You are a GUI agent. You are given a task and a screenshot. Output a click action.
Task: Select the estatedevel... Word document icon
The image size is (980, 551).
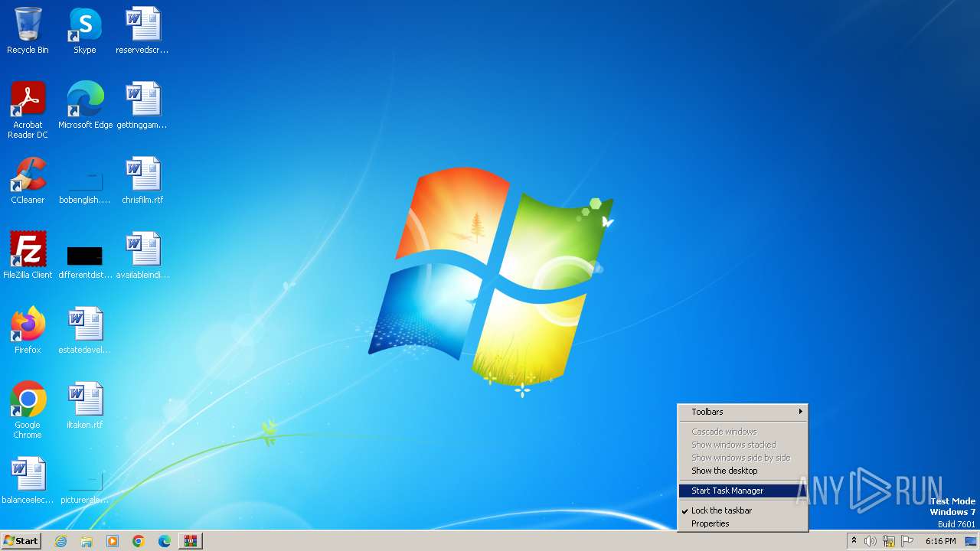tap(85, 331)
